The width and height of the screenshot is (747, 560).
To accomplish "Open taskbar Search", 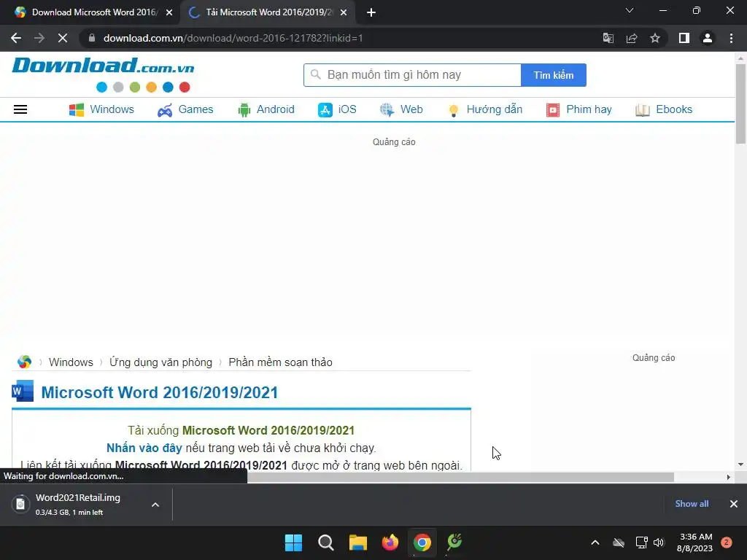I will (326, 542).
